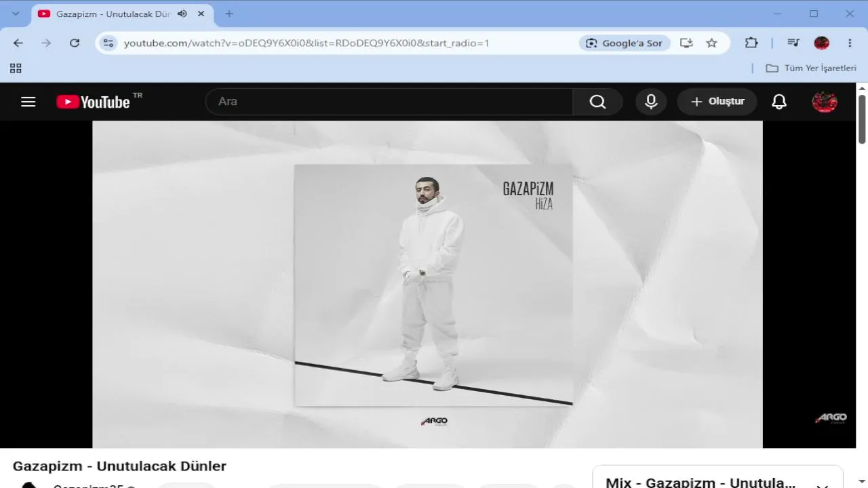Open the Chrome profile avatar
868x488 pixels.
821,43
